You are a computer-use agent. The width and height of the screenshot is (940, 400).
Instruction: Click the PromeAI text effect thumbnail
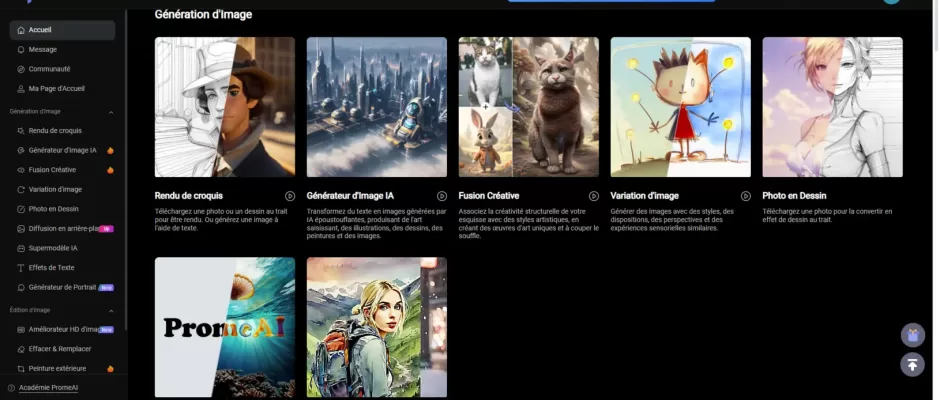pyautogui.click(x=225, y=327)
